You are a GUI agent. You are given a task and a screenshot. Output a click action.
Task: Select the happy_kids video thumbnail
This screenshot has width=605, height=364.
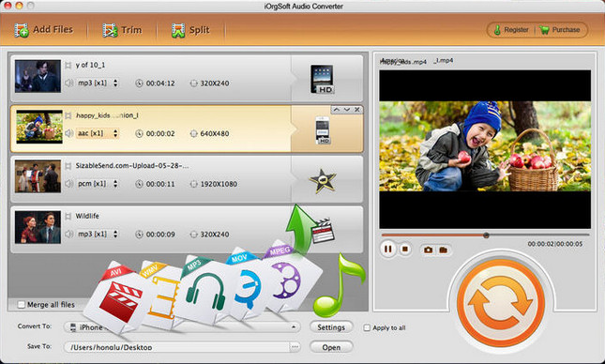pyautogui.click(x=39, y=127)
